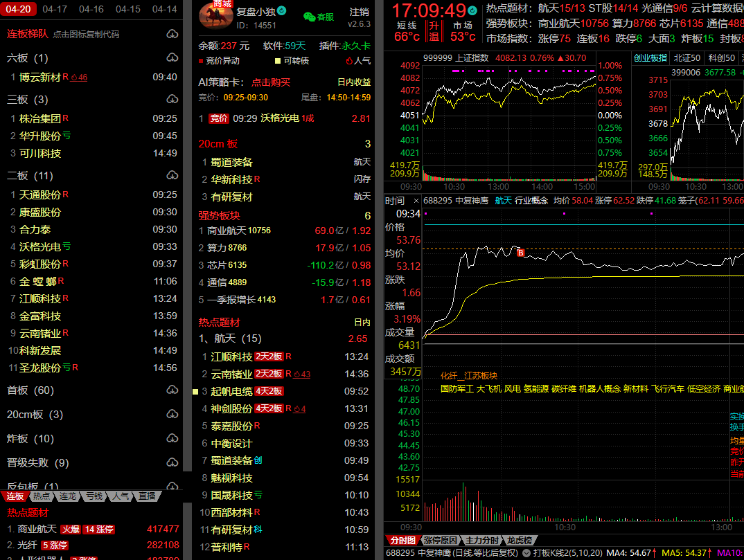Expand the 晋级失败 (9) group
The width and height of the screenshot is (744, 560).
pos(37,463)
